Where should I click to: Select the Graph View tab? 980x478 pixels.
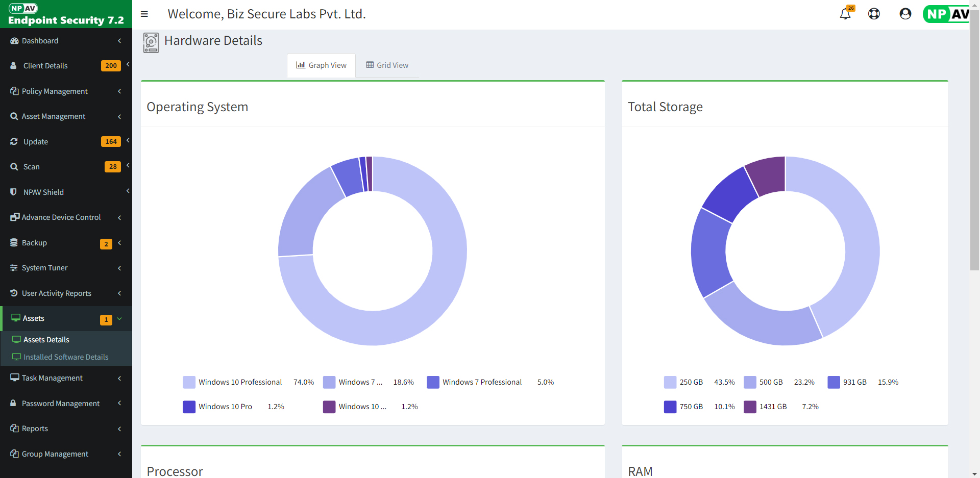coord(322,65)
